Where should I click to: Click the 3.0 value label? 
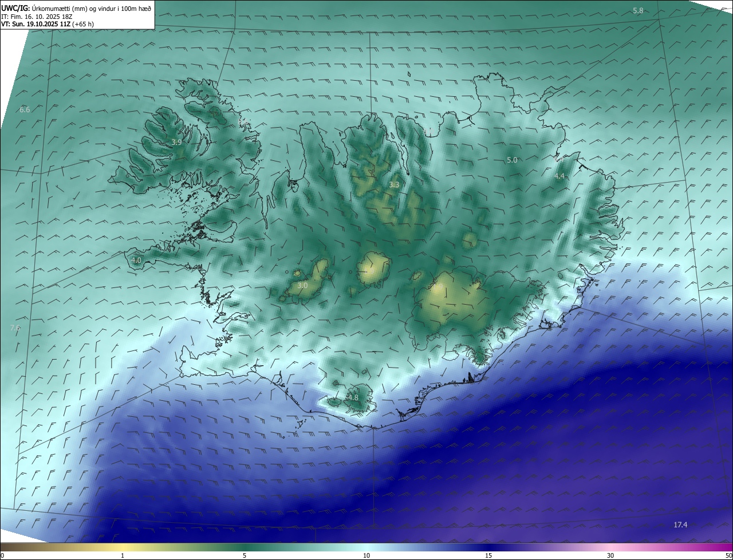[302, 285]
